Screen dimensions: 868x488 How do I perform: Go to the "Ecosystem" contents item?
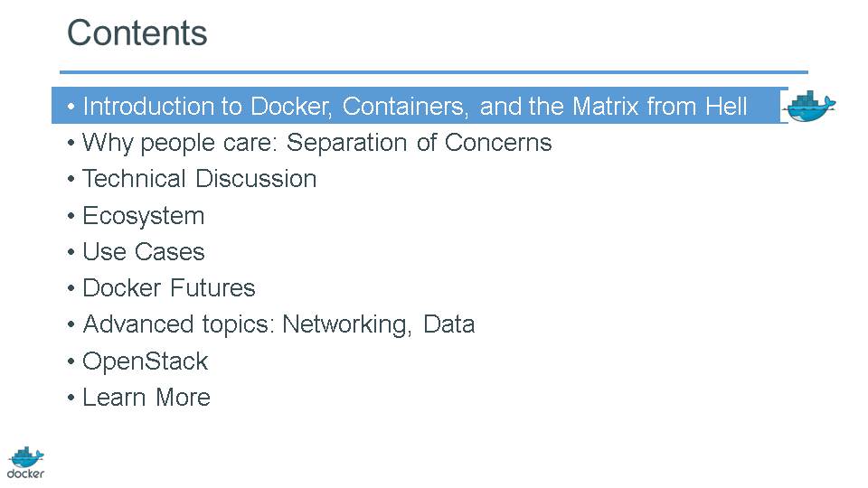pyautogui.click(x=143, y=216)
